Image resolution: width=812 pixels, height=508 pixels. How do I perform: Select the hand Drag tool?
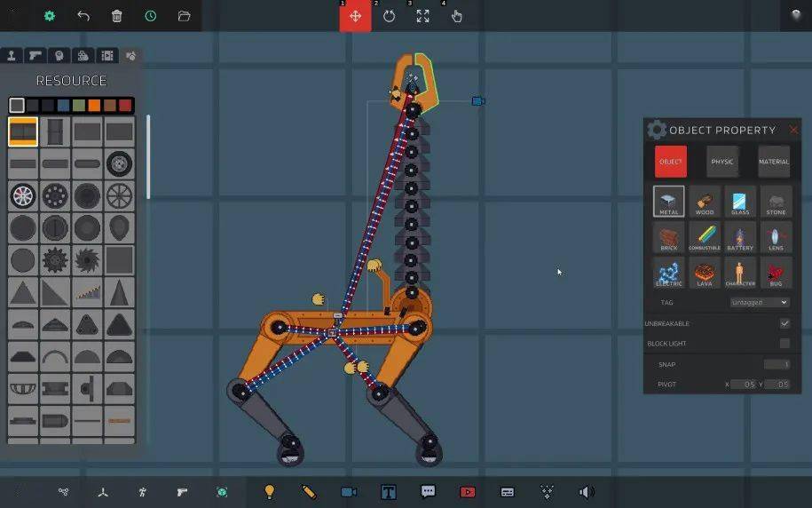tap(456, 16)
